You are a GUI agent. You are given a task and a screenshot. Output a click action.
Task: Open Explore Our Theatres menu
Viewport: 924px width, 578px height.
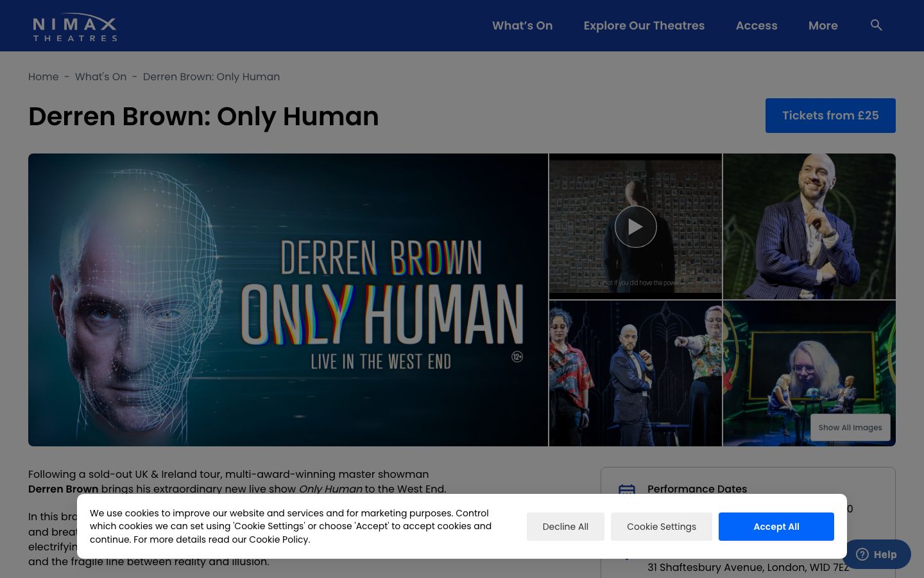coord(644,26)
